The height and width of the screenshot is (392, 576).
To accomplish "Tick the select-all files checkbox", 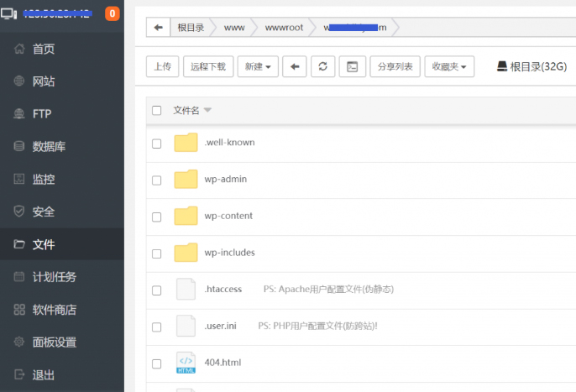I will click(156, 110).
